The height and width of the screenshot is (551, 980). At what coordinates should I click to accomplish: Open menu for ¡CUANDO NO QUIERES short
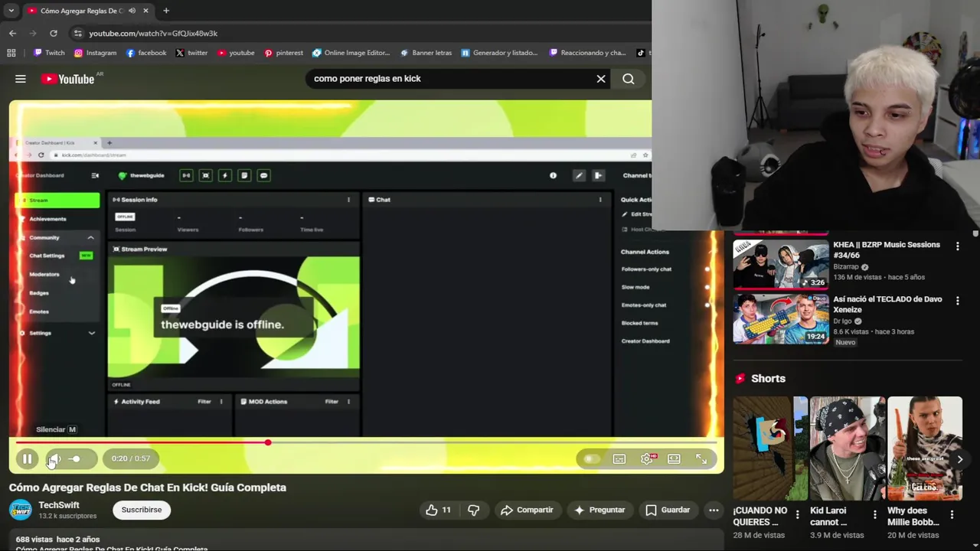coord(797,515)
